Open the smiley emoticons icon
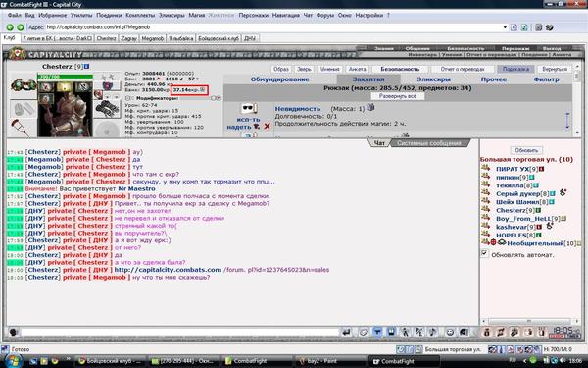The height and width of the screenshot is (368, 588). click(450, 332)
